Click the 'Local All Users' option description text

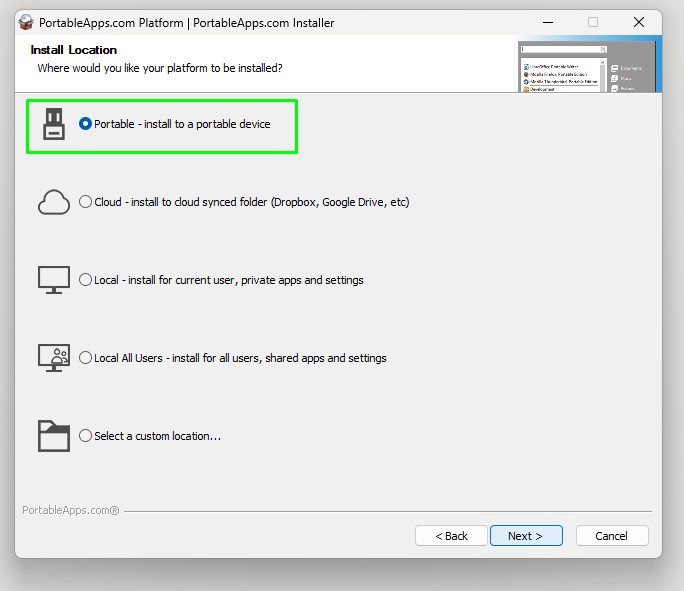(240, 358)
